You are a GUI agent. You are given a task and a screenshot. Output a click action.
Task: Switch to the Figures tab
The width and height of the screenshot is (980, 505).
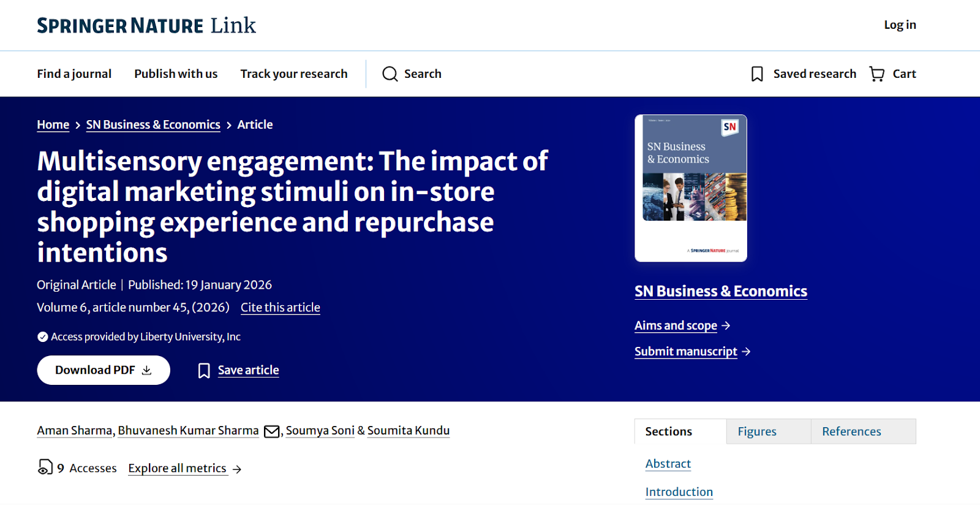click(756, 431)
